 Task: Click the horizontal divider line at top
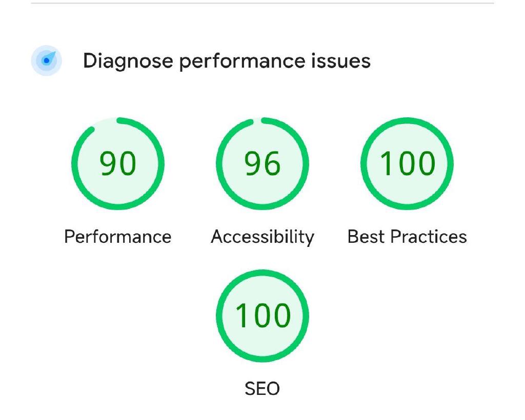262,4
